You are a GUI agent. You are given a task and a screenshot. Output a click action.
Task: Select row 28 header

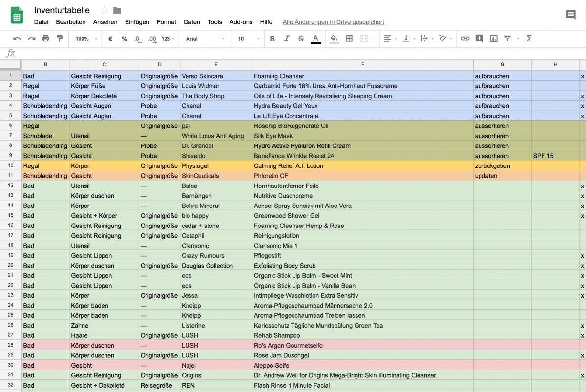[11, 346]
